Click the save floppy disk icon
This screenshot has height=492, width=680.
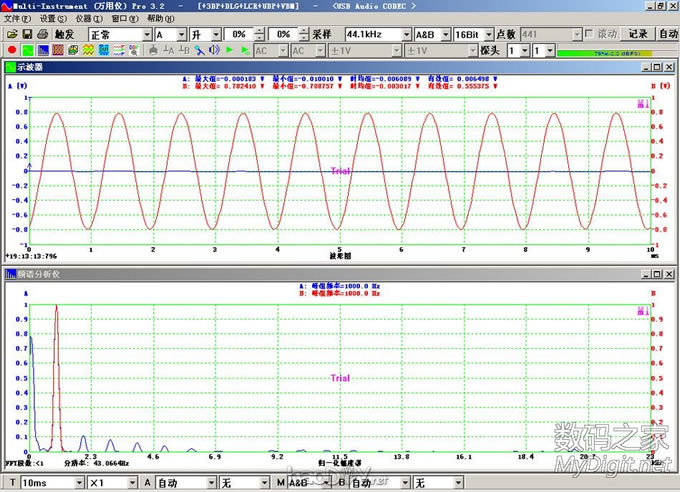click(x=27, y=34)
